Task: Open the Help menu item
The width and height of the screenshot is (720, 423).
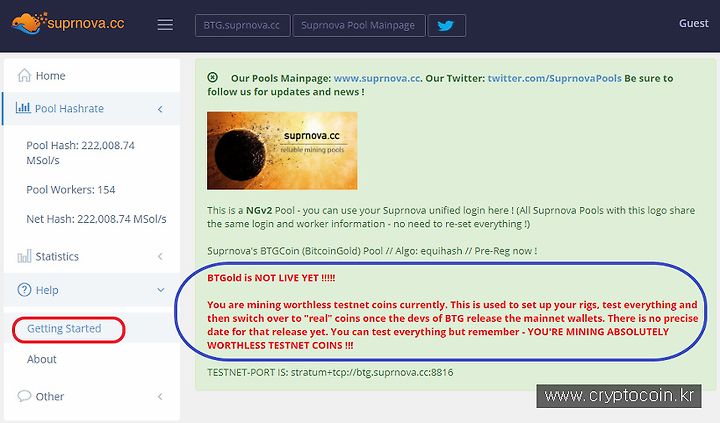Action: click(92, 290)
